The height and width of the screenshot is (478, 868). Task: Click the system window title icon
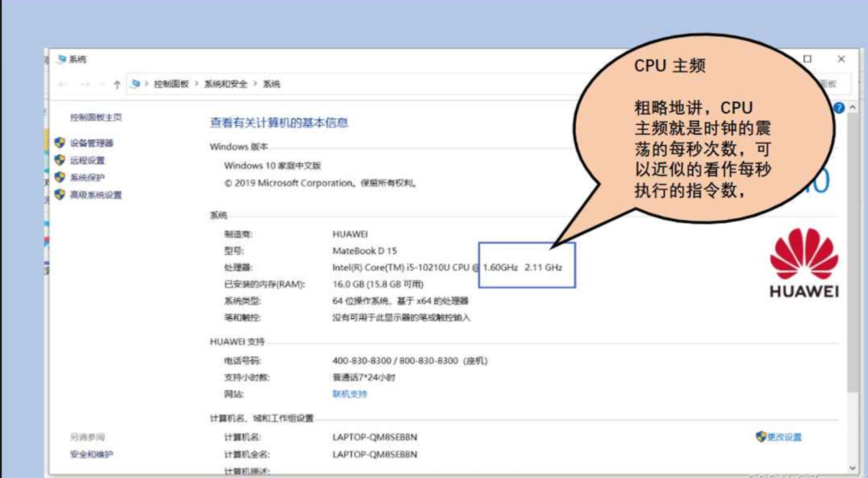[x=62, y=59]
